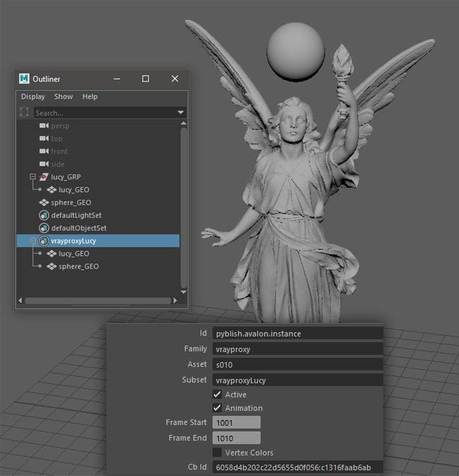Viewport: 459px width, 476px height.
Task: Click the Outliner scroll up arrow
Action: coord(183,123)
